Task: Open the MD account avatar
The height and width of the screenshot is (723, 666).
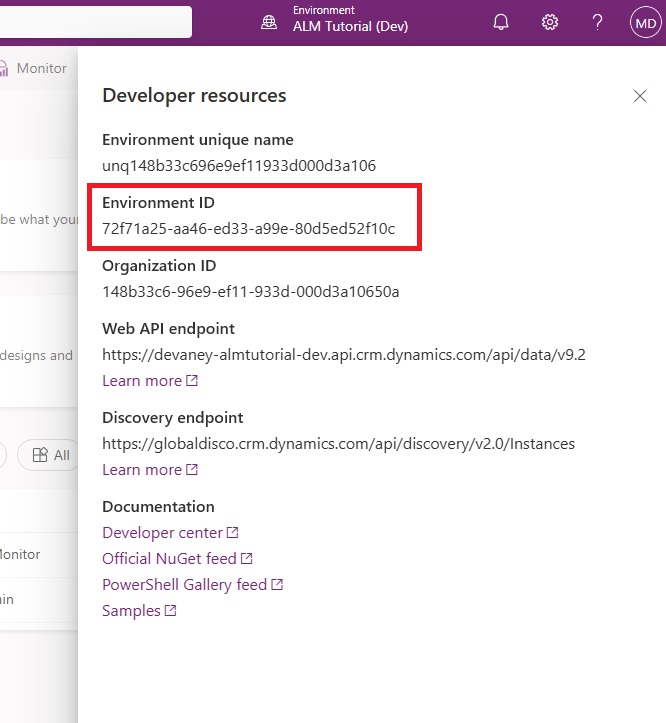Action: click(x=645, y=23)
